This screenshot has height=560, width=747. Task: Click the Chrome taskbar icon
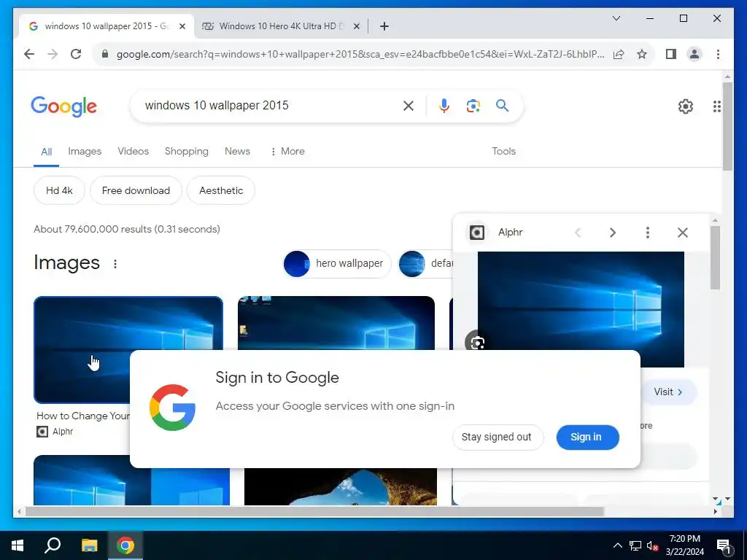pyautogui.click(x=125, y=545)
